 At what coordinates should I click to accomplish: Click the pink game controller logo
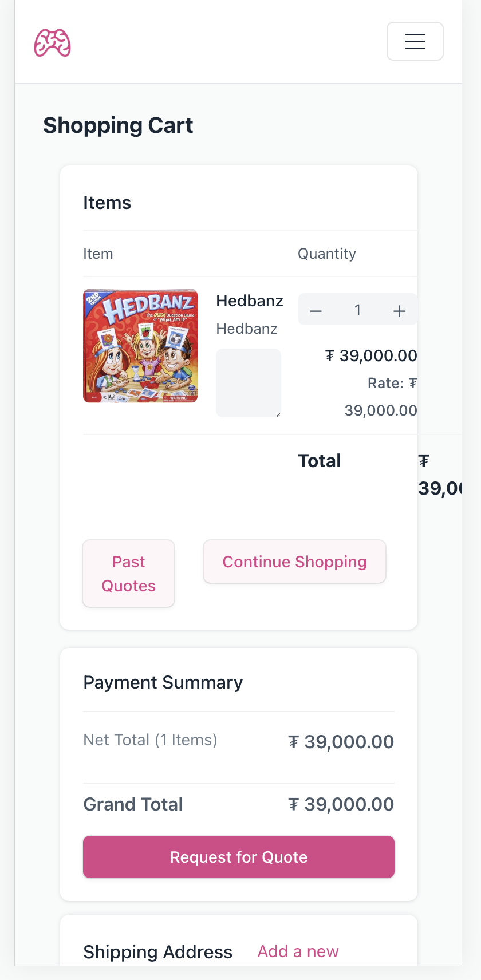52,42
